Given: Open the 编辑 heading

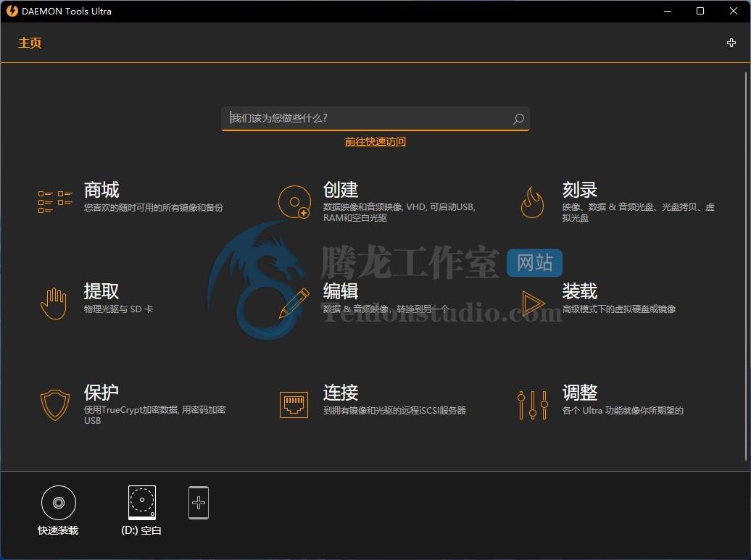Looking at the screenshot, I should [x=341, y=291].
